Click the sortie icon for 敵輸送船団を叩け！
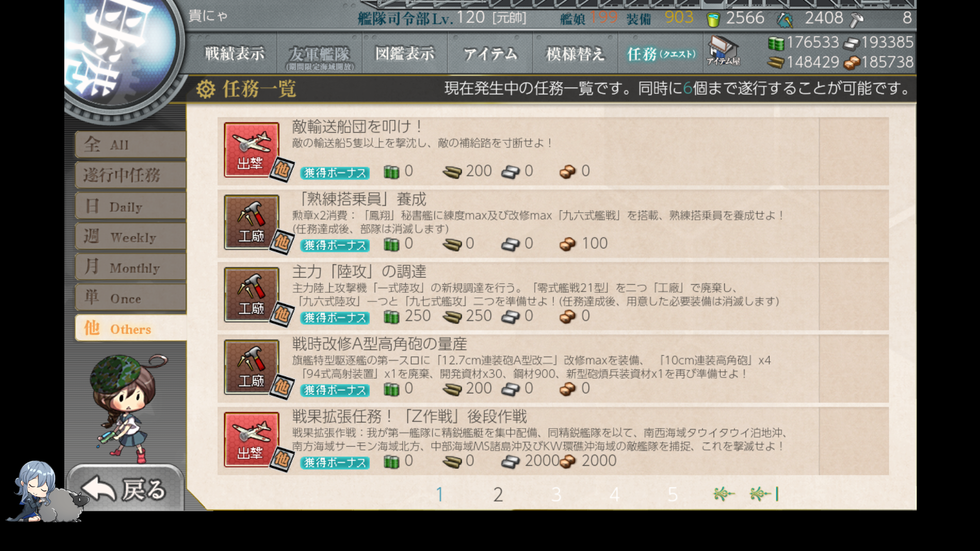 pyautogui.click(x=251, y=149)
